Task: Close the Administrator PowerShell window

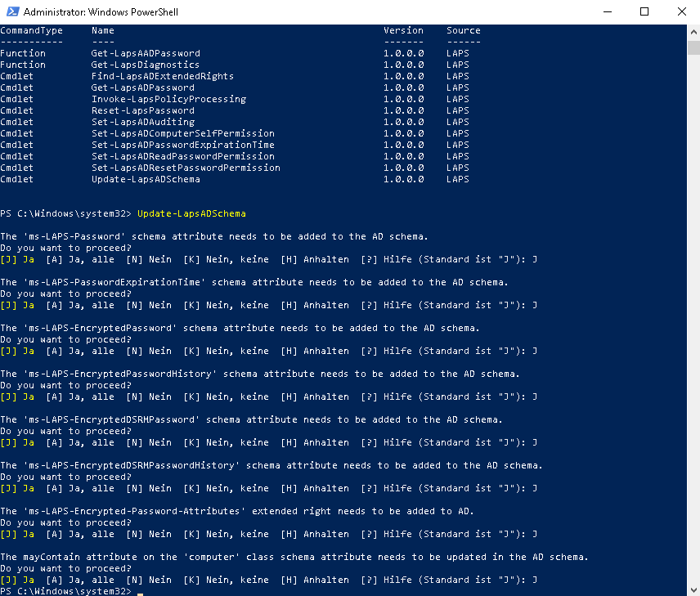Action: (x=681, y=12)
